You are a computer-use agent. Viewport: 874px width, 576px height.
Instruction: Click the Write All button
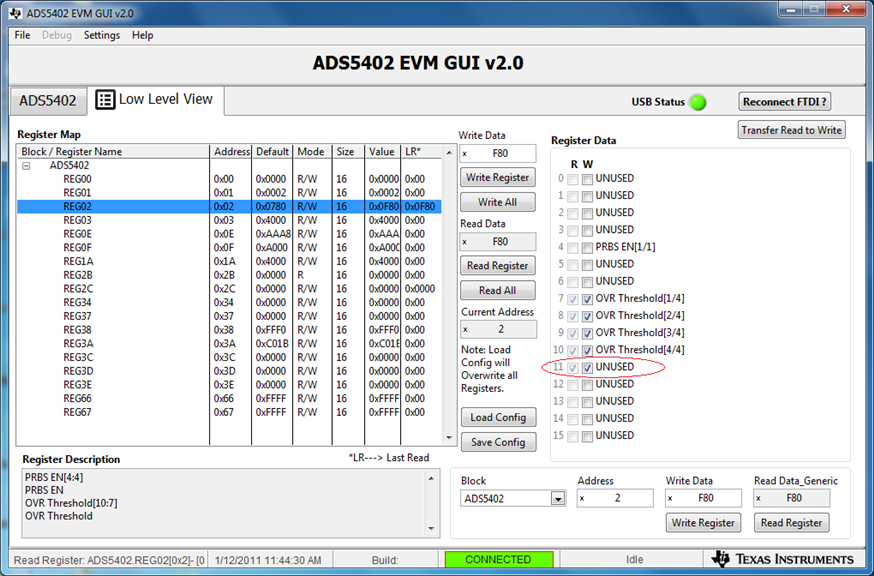[x=498, y=202]
